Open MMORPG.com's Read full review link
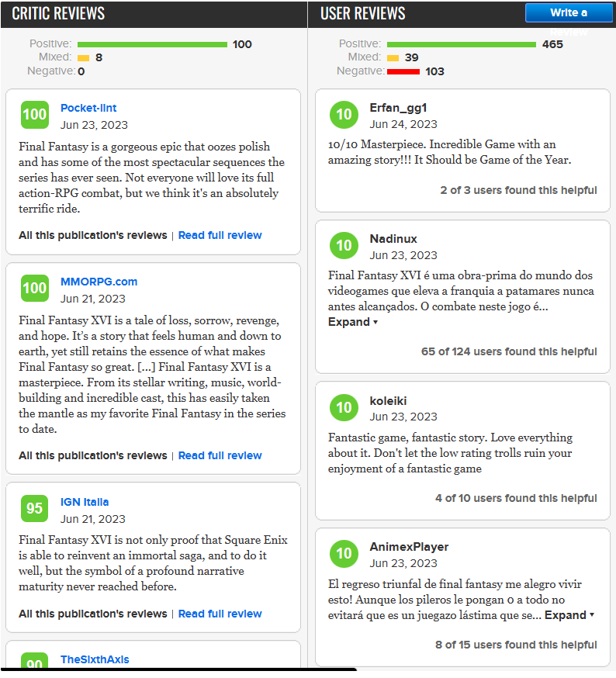Viewport: 616px width, 678px height. [x=220, y=455]
